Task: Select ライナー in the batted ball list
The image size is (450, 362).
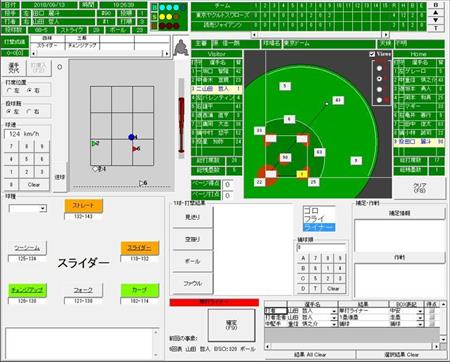Action: [x=319, y=227]
